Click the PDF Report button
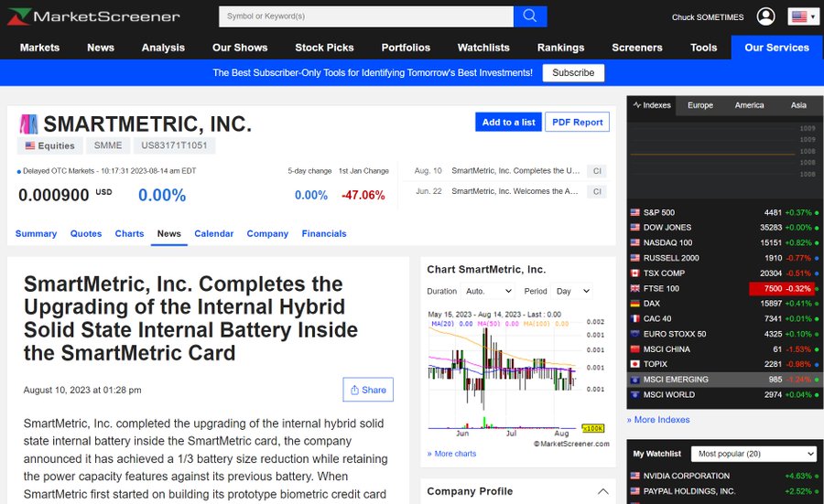824x504 pixels. coord(577,122)
